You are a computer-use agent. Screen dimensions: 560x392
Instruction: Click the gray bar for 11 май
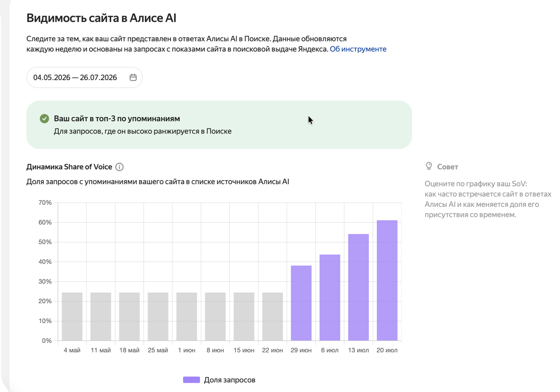[101, 317]
